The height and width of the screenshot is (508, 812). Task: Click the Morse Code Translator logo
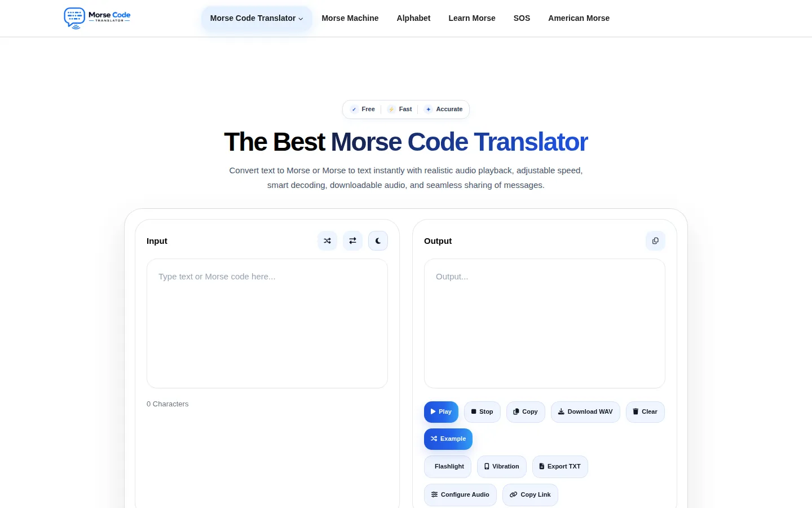pyautogui.click(x=97, y=18)
